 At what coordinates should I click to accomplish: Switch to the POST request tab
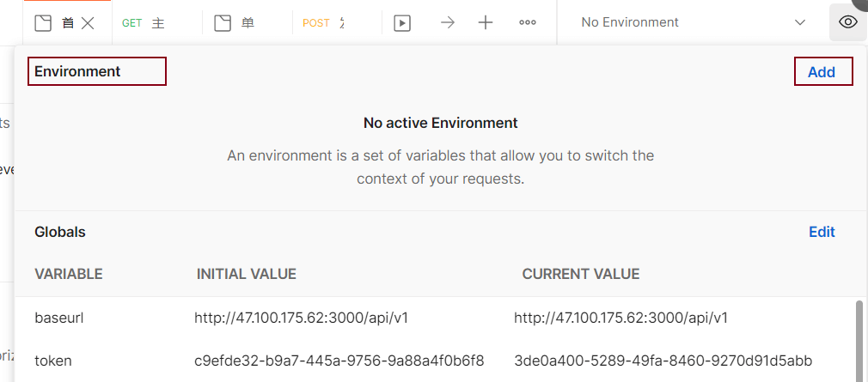click(x=324, y=23)
